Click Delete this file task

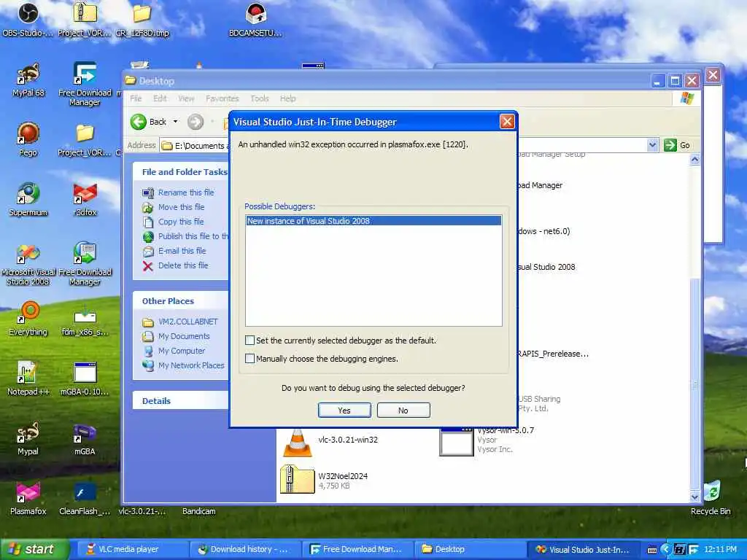(x=183, y=265)
